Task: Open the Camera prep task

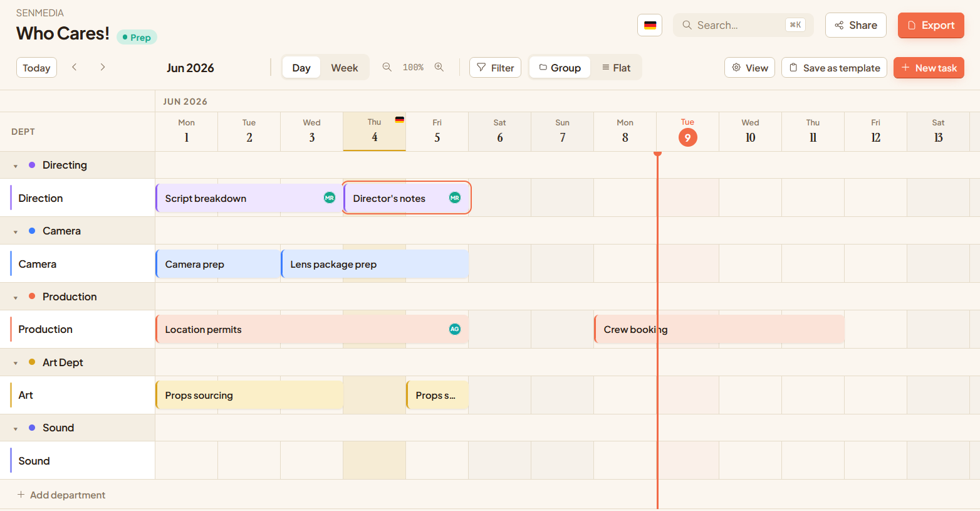Action: pyautogui.click(x=218, y=264)
